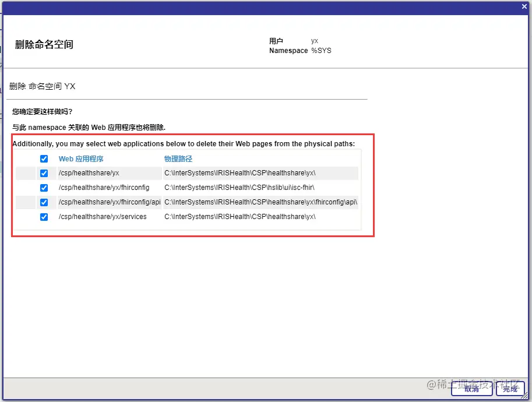Click the resize grip in the dialog corner
The image size is (532, 402).
(524, 396)
